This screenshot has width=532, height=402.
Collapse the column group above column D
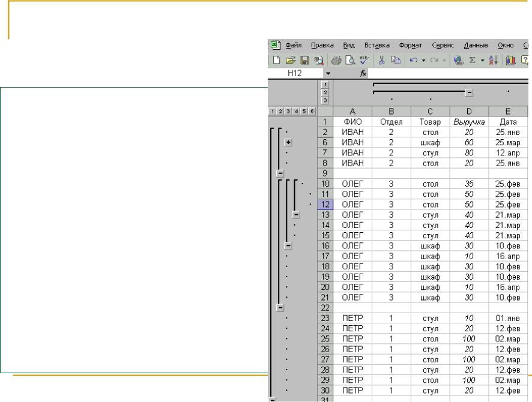click(469, 92)
